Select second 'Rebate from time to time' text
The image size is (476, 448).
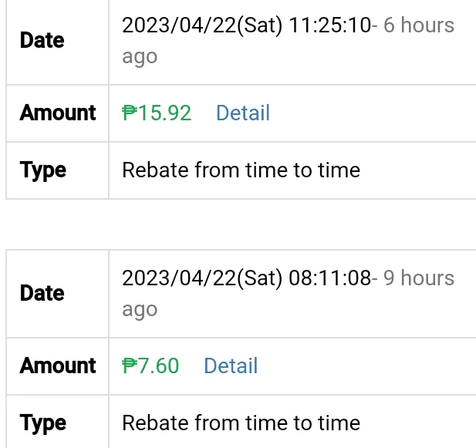click(241, 423)
